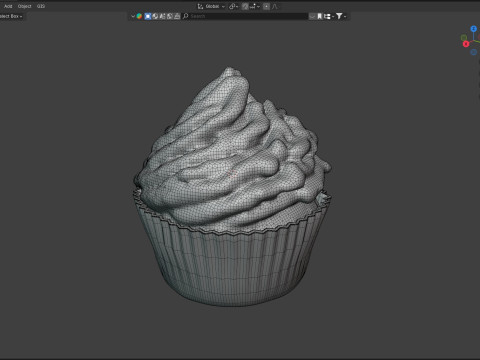Toggle the filter icon right after the blue one
480x360 pixels.
(x=155, y=16)
